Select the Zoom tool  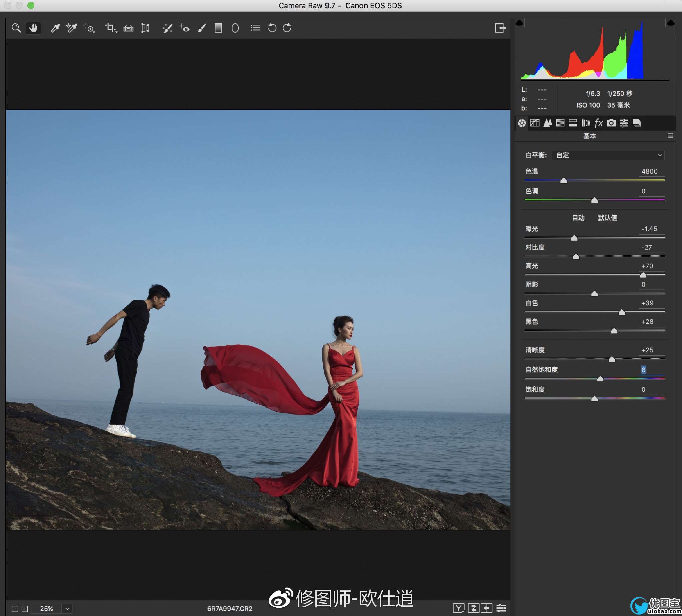coord(16,28)
